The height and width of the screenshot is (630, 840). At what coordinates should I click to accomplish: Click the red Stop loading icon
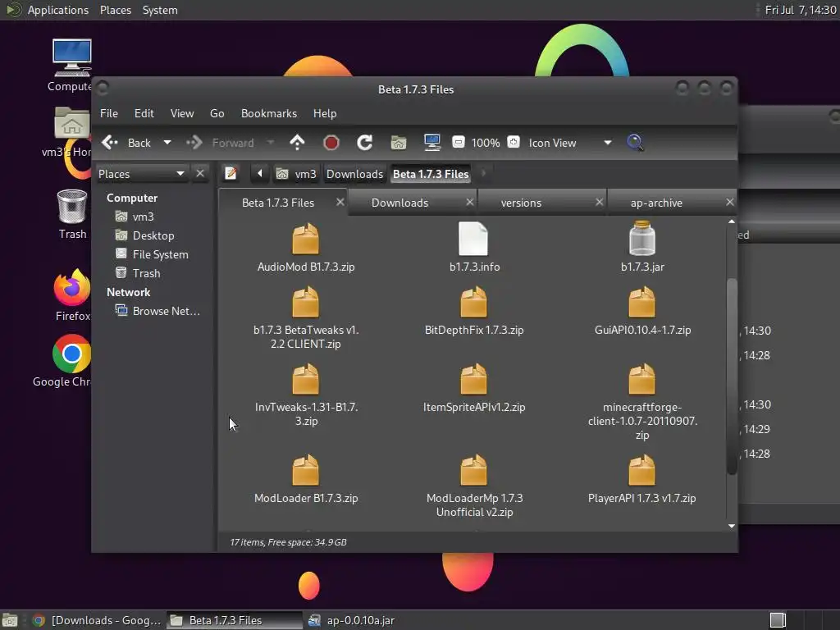click(x=331, y=143)
